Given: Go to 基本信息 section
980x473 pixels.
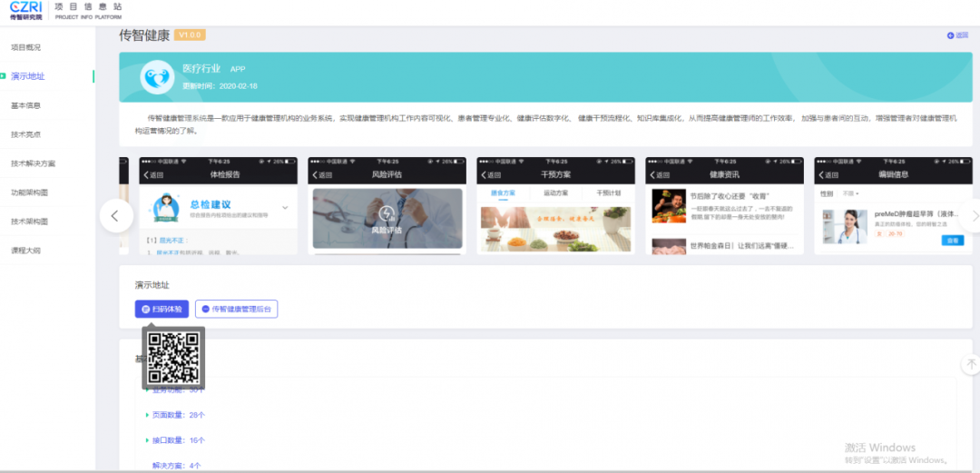Looking at the screenshot, I should click(25, 105).
